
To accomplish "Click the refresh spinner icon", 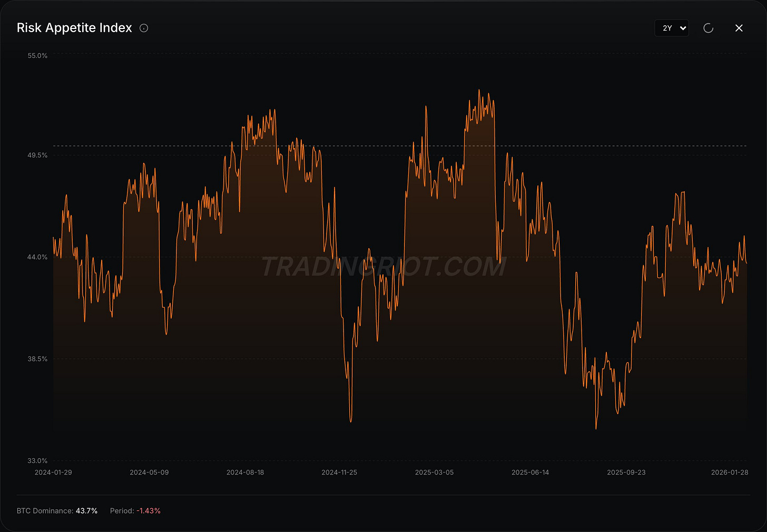I will pos(708,28).
